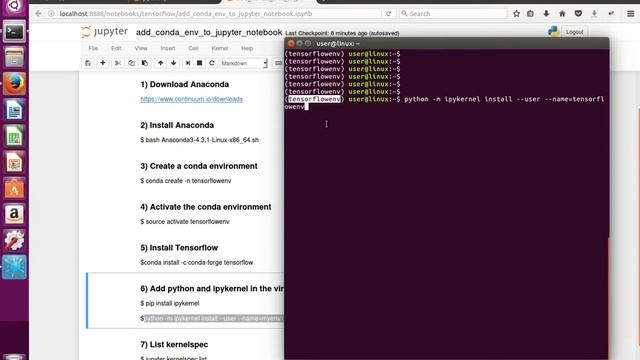Move selected cell down with the arrow icon

click(x=173, y=63)
